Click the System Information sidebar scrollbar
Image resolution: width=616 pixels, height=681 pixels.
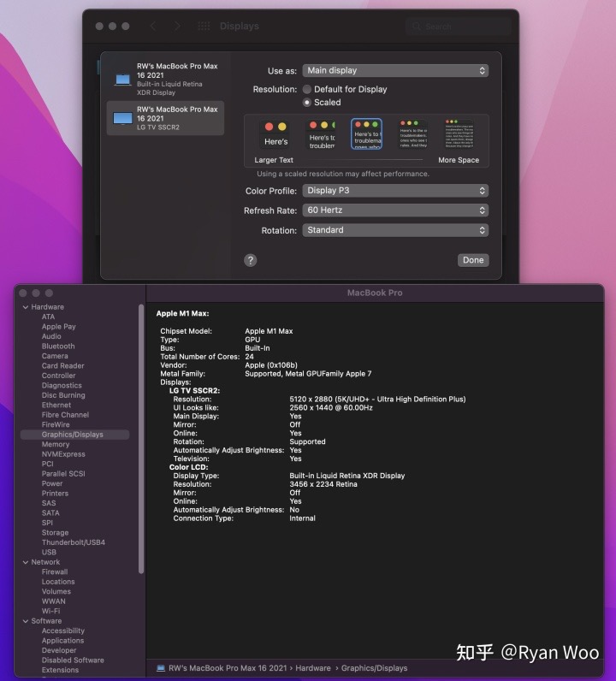tap(141, 439)
